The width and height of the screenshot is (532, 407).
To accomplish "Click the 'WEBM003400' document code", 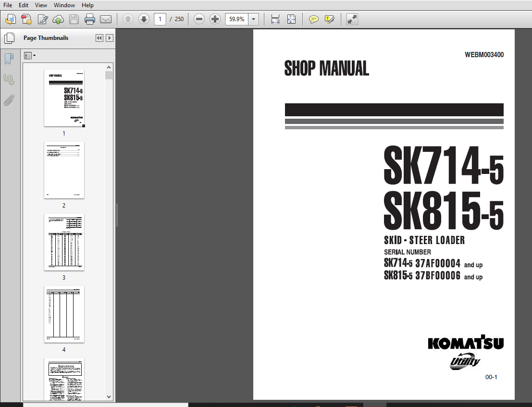I will click(484, 55).
